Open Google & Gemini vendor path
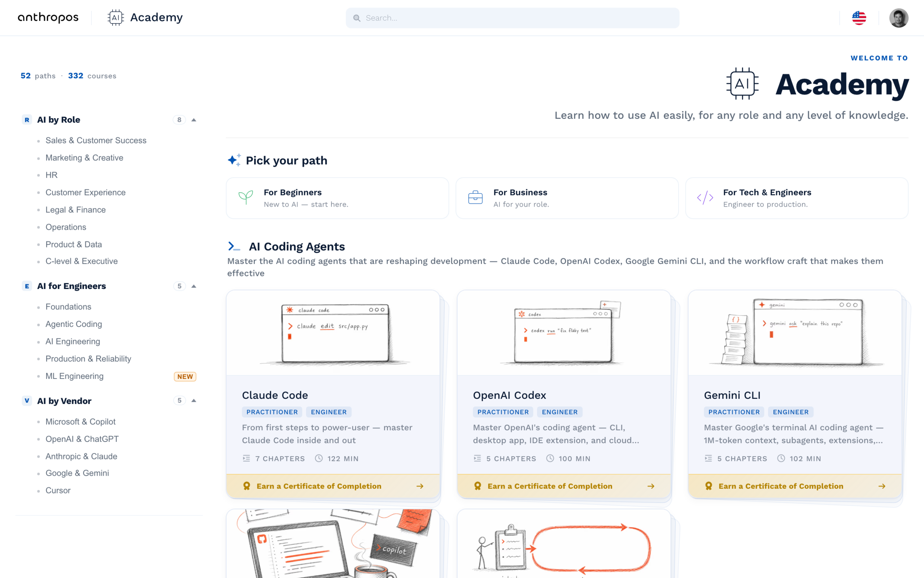 (x=77, y=473)
